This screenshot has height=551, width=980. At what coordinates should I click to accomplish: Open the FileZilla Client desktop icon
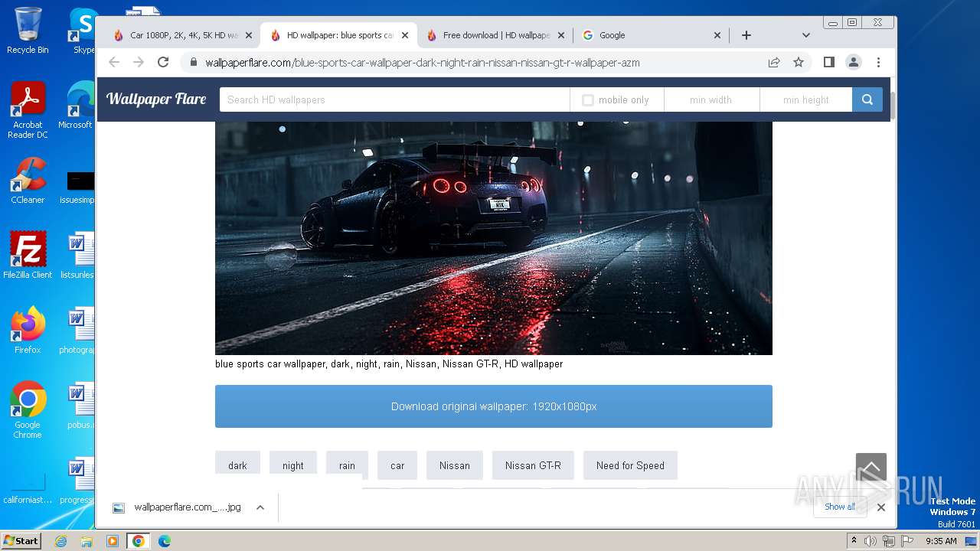coord(28,256)
